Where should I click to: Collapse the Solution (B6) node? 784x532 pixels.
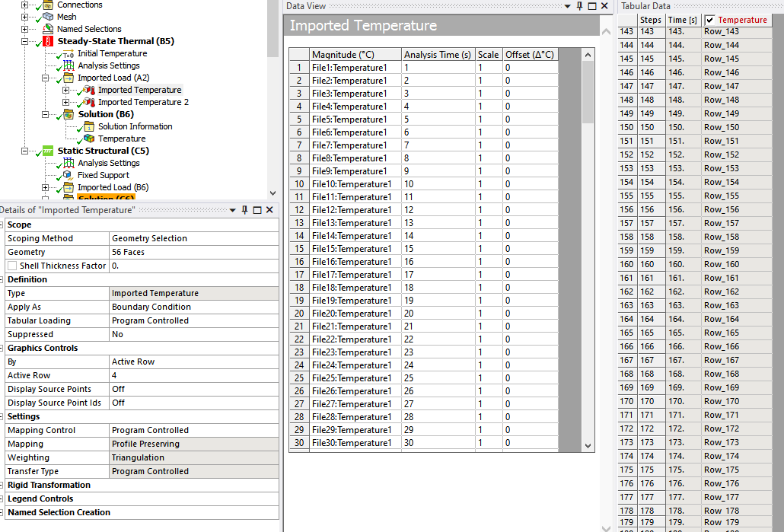(x=45, y=114)
